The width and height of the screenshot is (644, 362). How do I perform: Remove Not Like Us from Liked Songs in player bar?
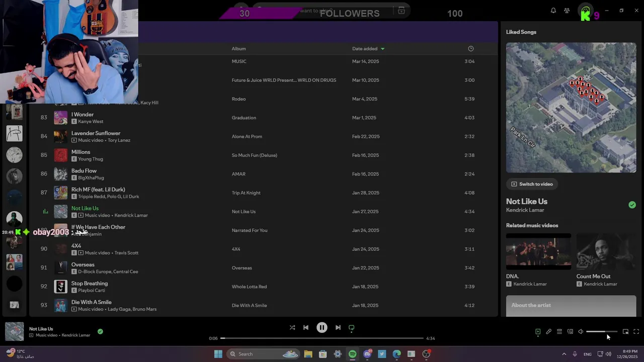(100, 331)
